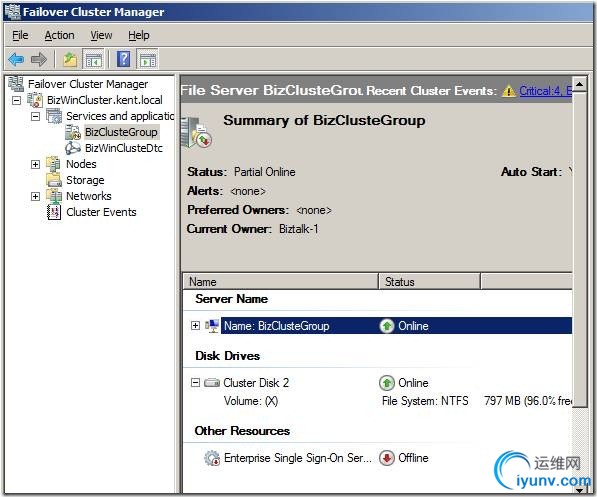The height and width of the screenshot is (497, 597).
Task: Expand the Nodes tree node
Action: coord(35,164)
